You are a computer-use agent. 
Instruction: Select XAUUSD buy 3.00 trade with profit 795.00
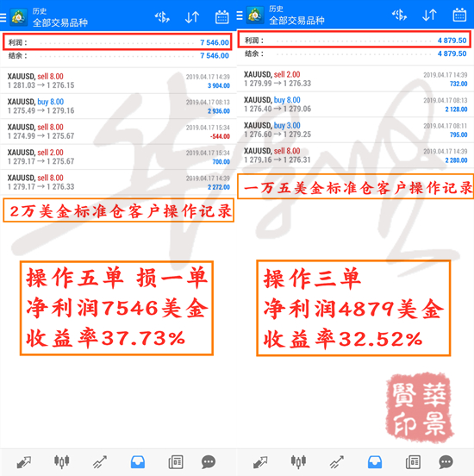tap(355, 129)
